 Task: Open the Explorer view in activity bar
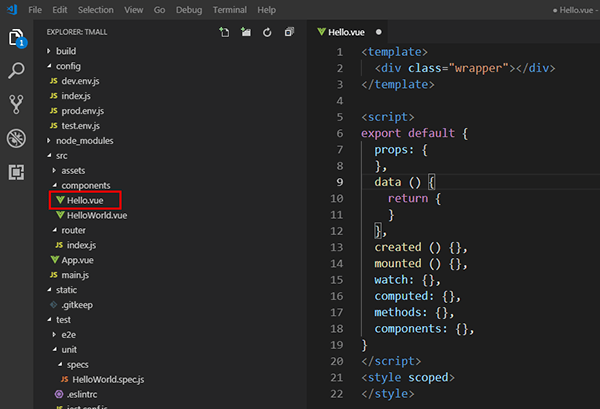16,38
